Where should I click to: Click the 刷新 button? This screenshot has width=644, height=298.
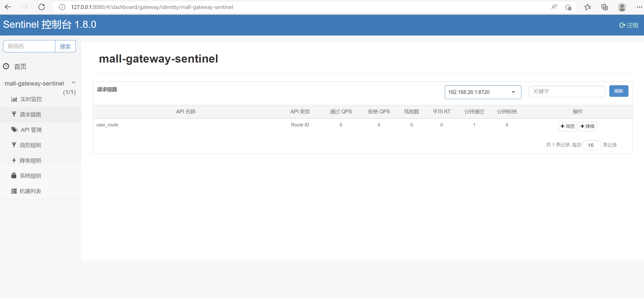(x=618, y=91)
